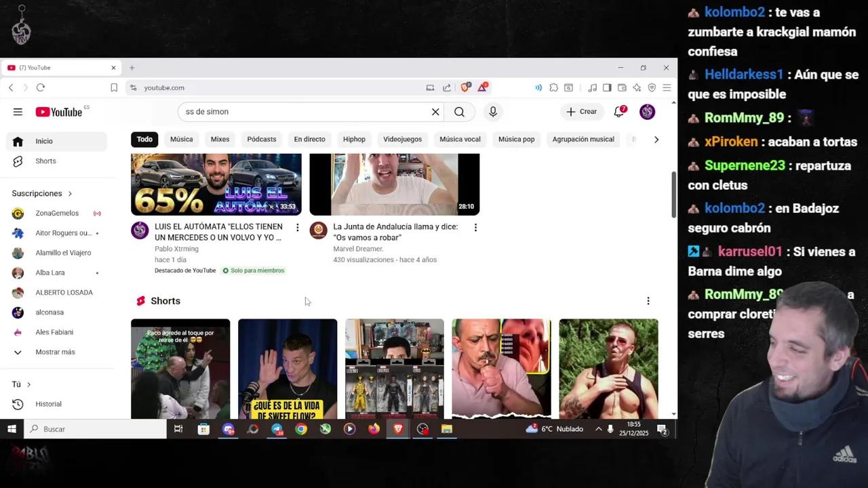Open the Inicio home icon on YouTube
Screen dimensions: 868x488
point(44,141)
